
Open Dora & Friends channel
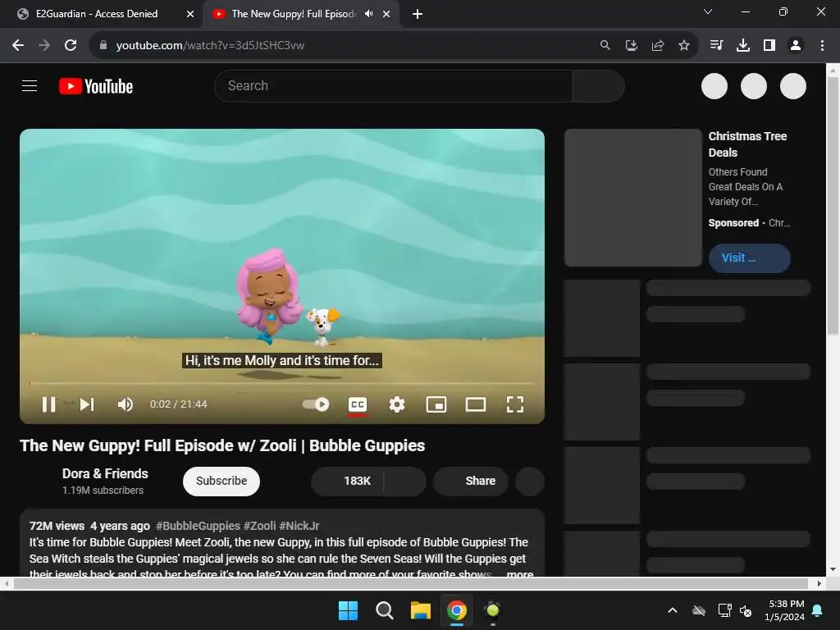click(x=105, y=473)
